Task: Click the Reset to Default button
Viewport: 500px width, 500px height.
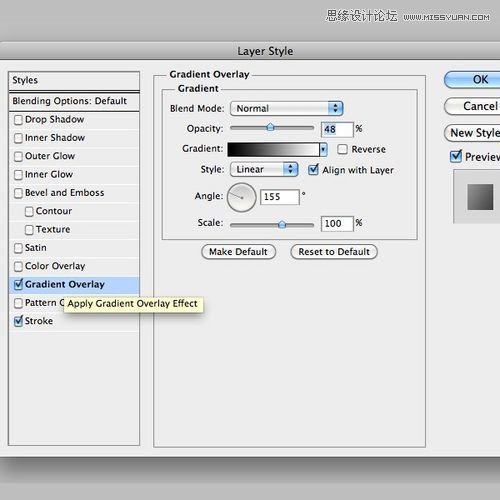Action: [334, 252]
